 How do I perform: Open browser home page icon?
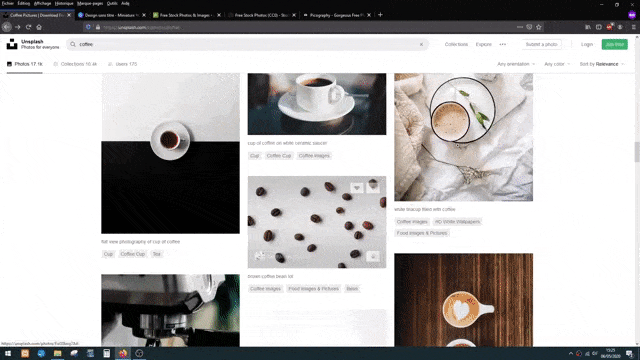(x=39, y=27)
